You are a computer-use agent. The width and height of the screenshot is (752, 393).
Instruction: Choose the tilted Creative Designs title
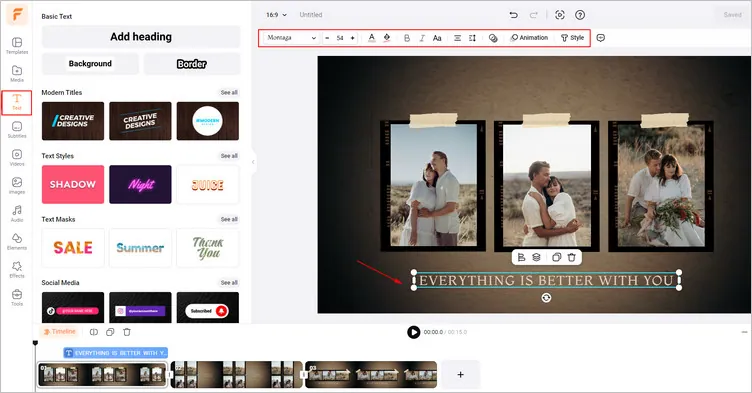[140, 121]
